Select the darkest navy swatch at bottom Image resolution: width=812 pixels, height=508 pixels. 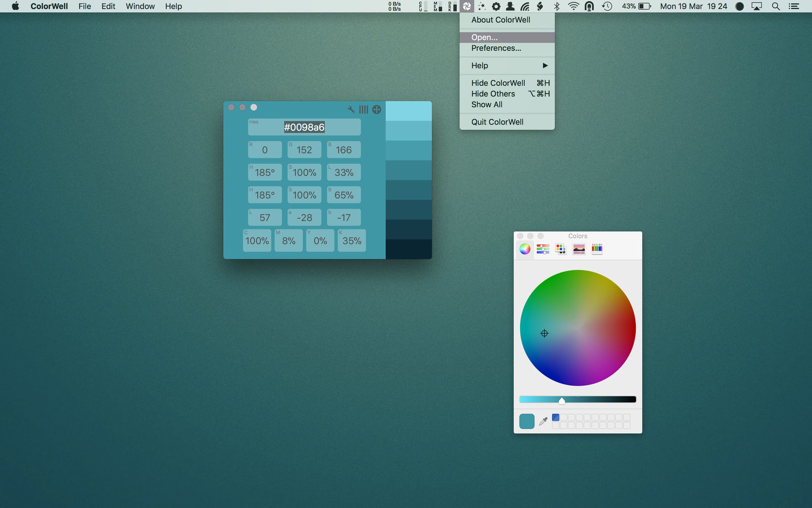click(409, 249)
